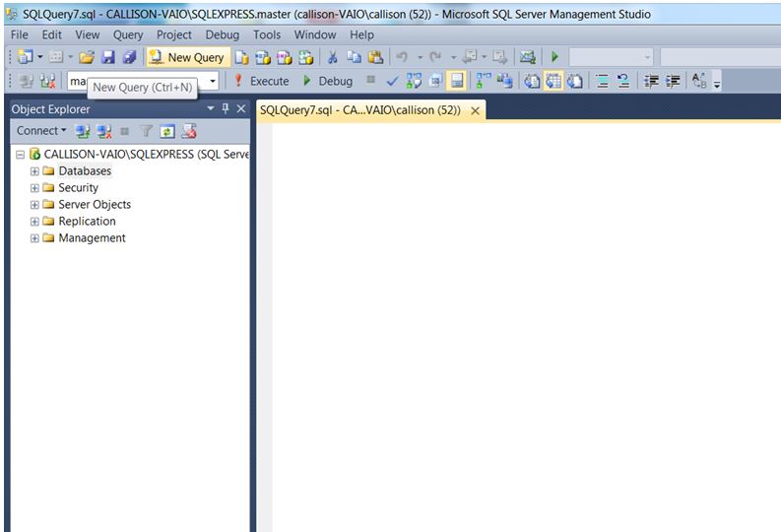Image resolution: width=781 pixels, height=532 pixels.
Task: Click the rightmost Object Explorer toolbar icon
Action: [x=189, y=131]
